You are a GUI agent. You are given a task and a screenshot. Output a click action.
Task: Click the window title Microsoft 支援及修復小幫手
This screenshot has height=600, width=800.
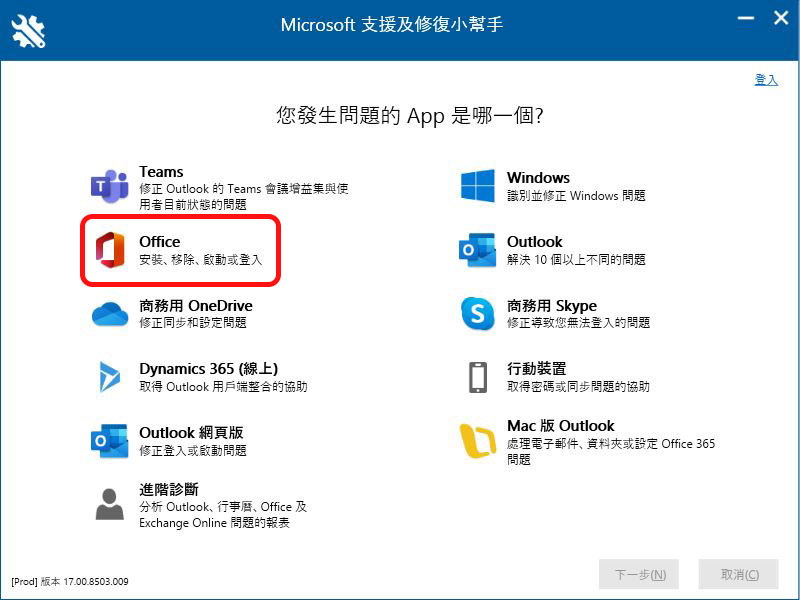click(x=392, y=24)
